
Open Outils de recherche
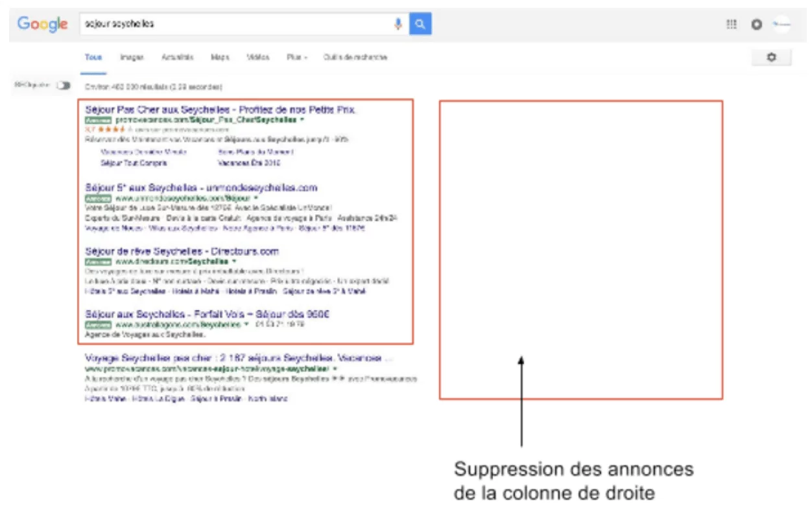coord(355,57)
